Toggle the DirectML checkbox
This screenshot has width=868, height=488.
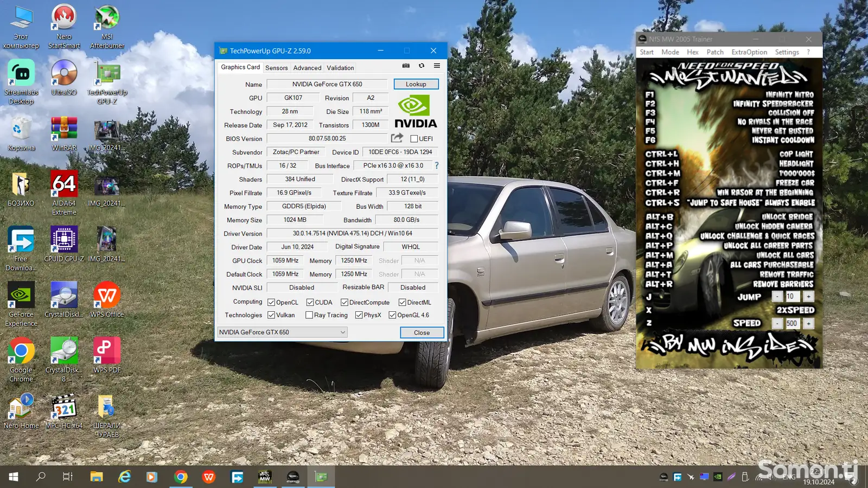pos(402,302)
